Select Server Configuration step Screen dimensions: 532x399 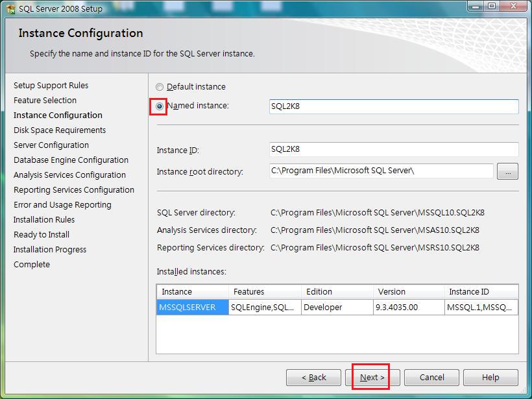51,145
